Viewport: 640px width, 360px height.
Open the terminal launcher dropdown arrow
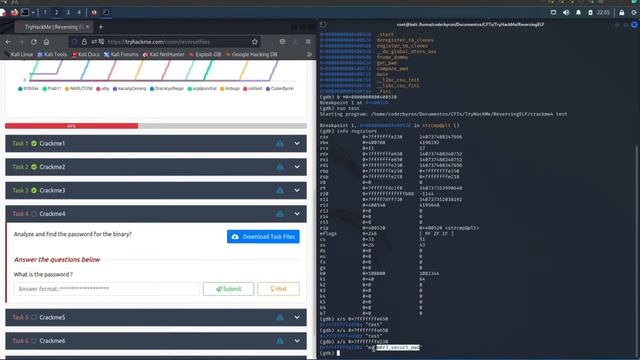(x=33, y=12)
